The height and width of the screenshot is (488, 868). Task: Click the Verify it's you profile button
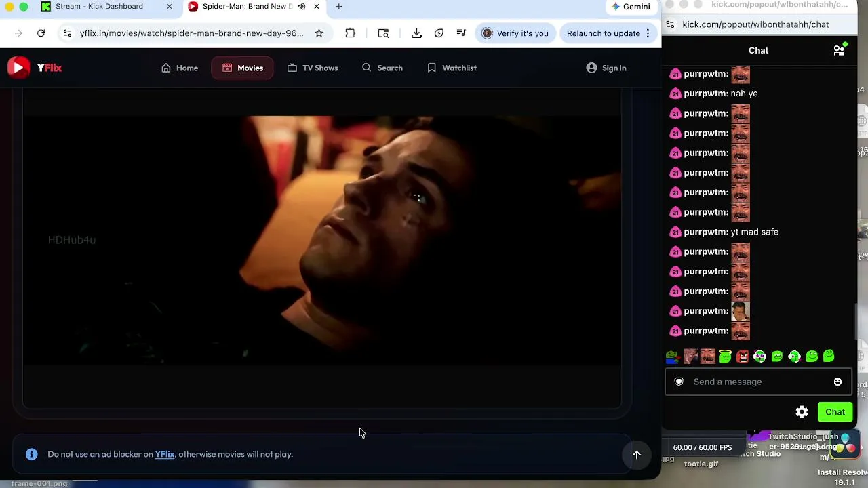[x=515, y=33]
